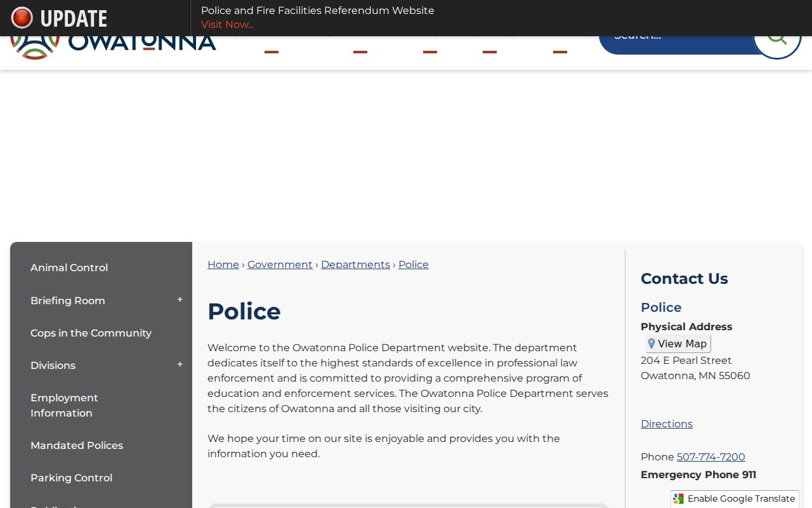This screenshot has height=508, width=812.
Task: Click the Physical Address label
Action: [686, 327]
